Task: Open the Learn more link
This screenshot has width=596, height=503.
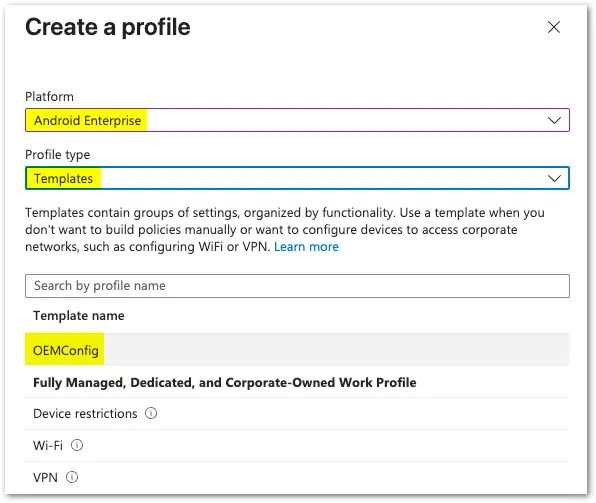Action: 306,247
